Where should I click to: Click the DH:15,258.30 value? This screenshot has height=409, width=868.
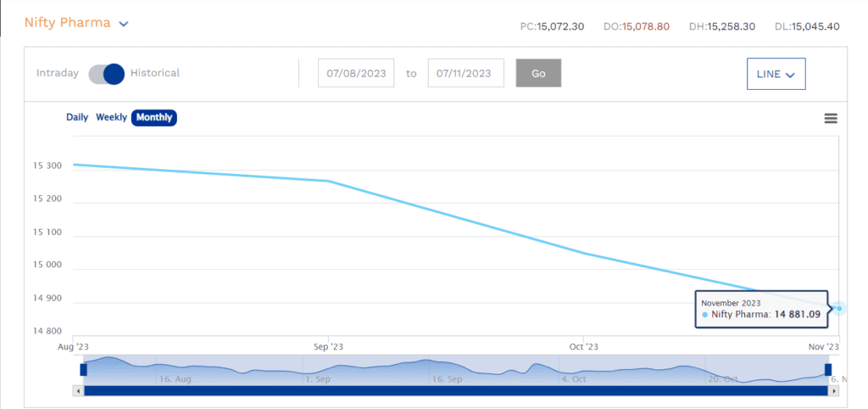[x=722, y=26]
